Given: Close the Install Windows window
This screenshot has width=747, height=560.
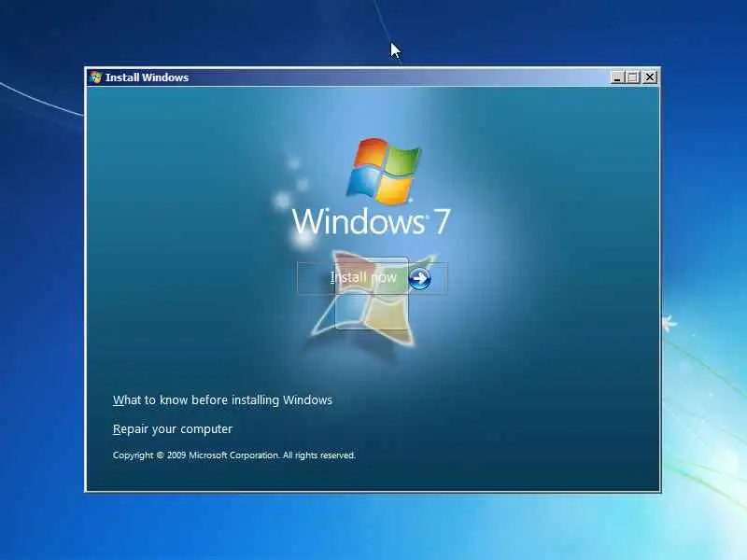Looking at the screenshot, I should [650, 77].
